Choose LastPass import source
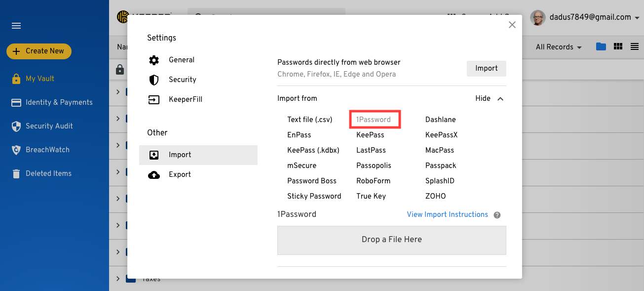The height and width of the screenshot is (291, 644). coord(371,150)
